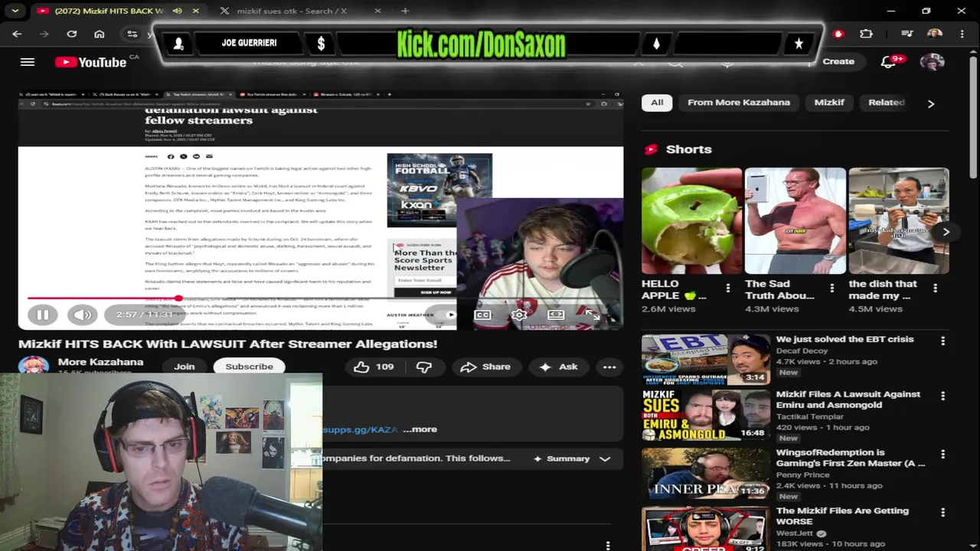Screen dimensions: 980x551
Task: Like the video with thumbs up
Action: pos(374,367)
